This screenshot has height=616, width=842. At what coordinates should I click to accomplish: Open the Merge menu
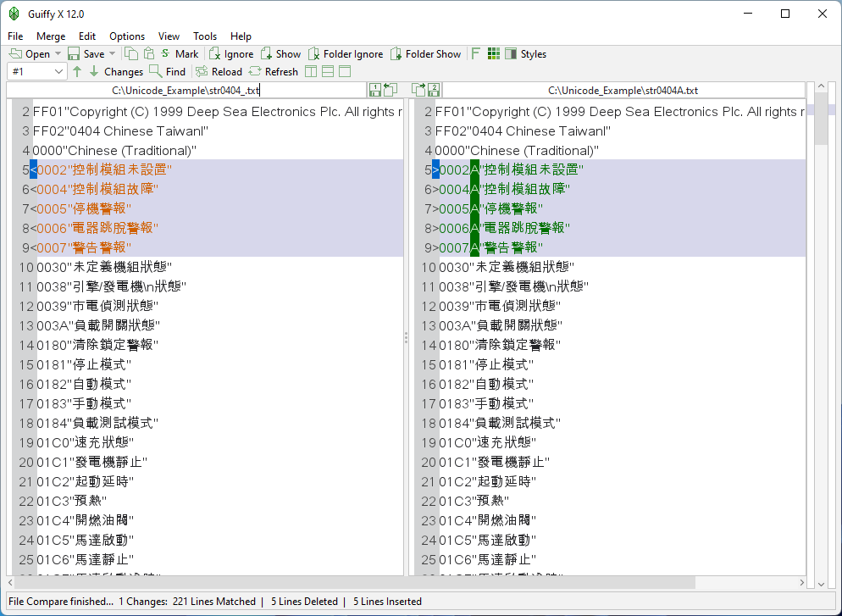51,36
